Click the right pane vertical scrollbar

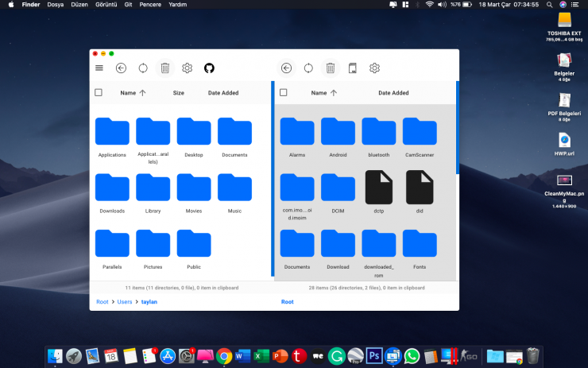(458, 127)
